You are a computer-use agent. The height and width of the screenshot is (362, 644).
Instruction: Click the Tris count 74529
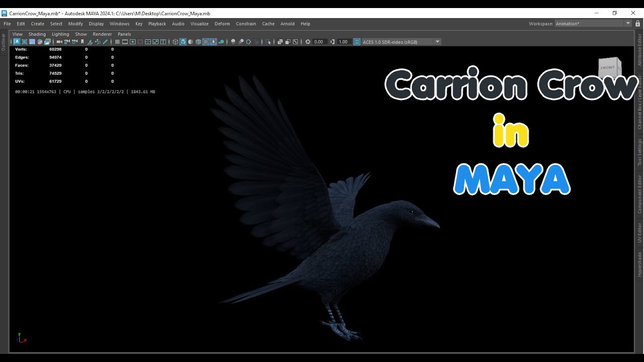(55, 73)
